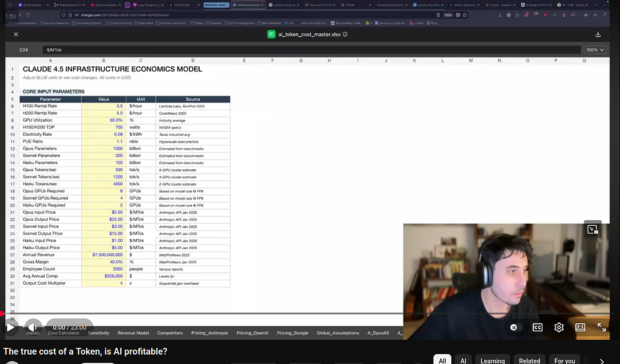The image size is (620, 364).
Task: Open the player settings gear
Action: (x=559, y=327)
